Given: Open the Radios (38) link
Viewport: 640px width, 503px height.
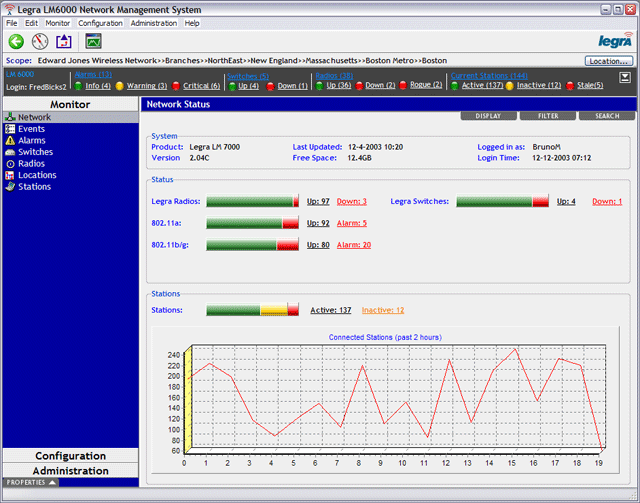Looking at the screenshot, I should point(334,76).
